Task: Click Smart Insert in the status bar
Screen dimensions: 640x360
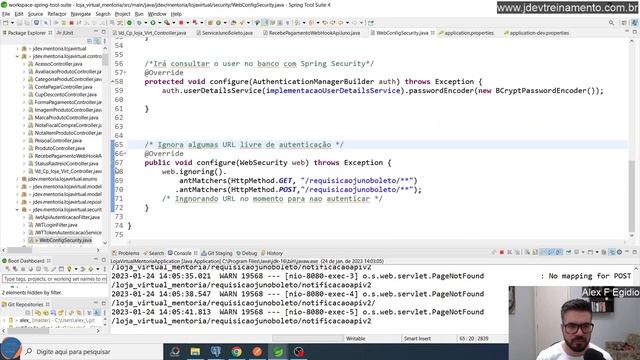Action: tap(417, 338)
